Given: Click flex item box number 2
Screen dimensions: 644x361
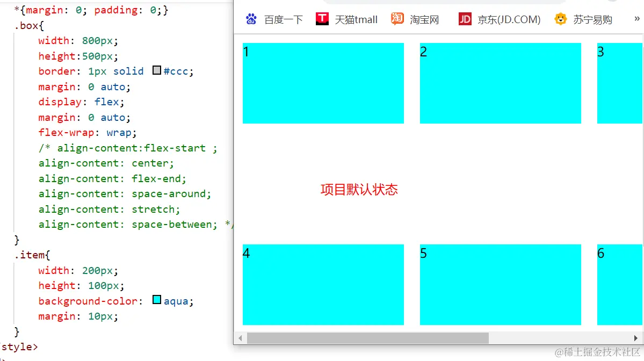Looking at the screenshot, I should pos(500,83).
